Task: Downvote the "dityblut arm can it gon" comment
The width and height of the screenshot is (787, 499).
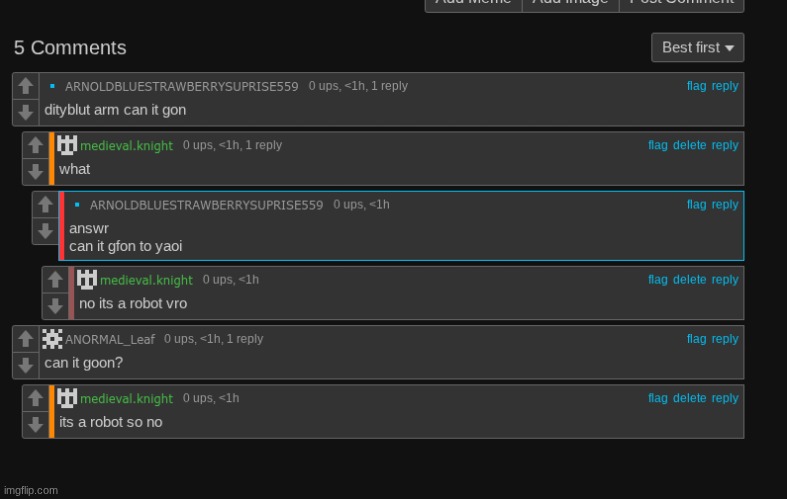Action: [x=26, y=112]
